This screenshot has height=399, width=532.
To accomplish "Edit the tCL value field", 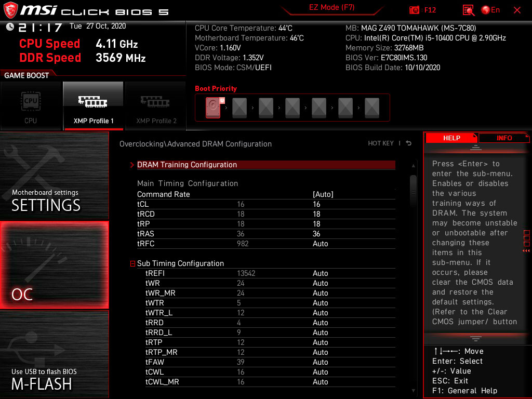I will (316, 204).
